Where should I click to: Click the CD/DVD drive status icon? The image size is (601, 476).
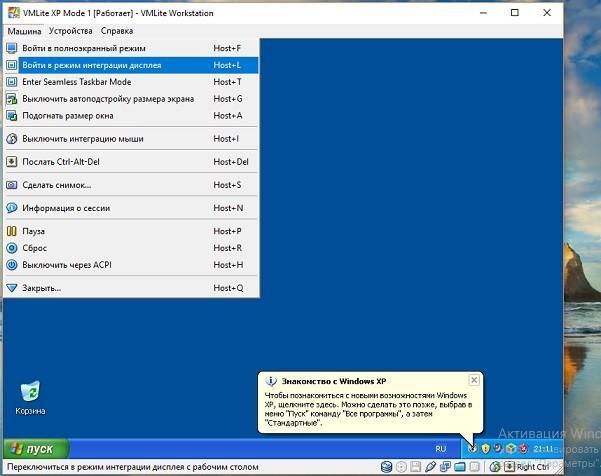coord(401,466)
